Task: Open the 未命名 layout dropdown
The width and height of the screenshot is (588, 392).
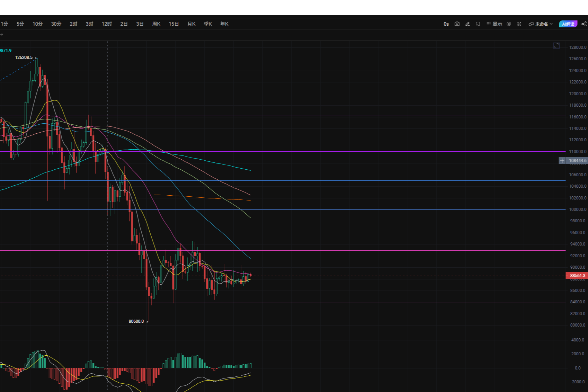Action: [x=541, y=24]
